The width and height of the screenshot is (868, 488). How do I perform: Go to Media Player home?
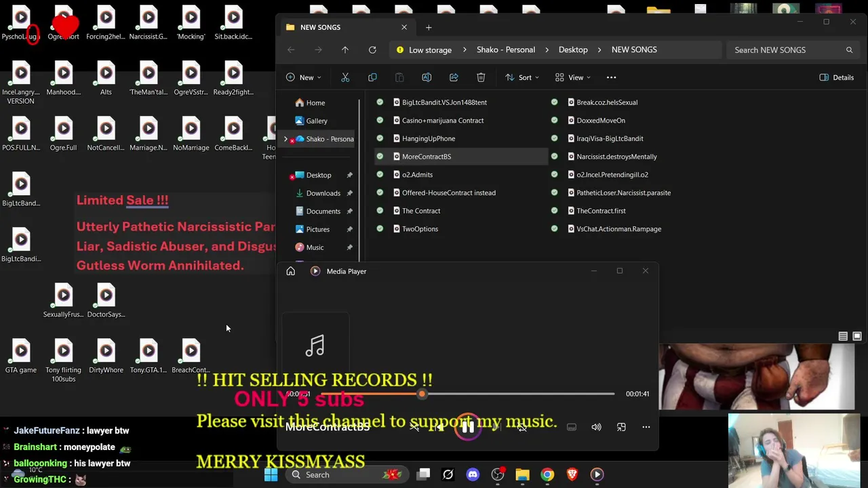click(x=290, y=271)
